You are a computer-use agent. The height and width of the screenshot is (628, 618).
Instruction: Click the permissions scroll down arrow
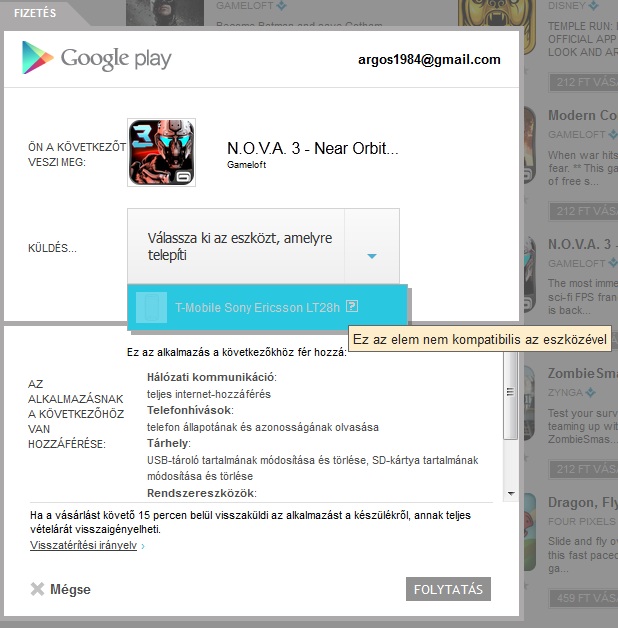[x=511, y=493]
